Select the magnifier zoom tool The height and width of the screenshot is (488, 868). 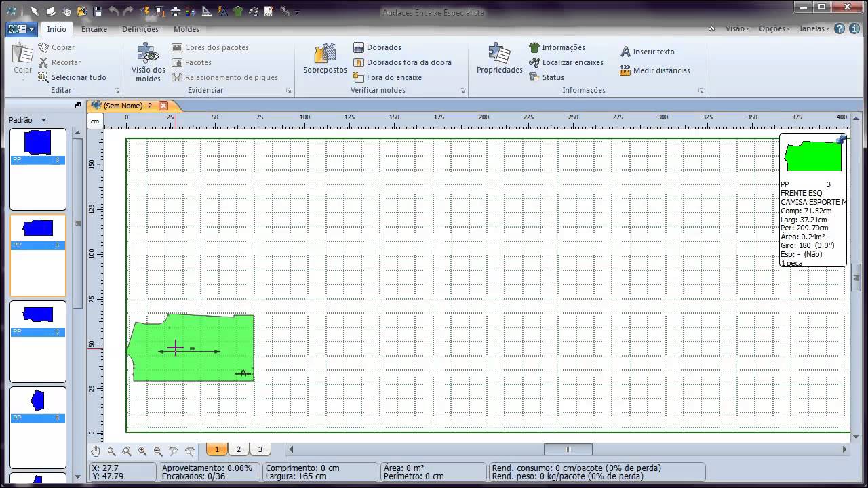point(111,451)
